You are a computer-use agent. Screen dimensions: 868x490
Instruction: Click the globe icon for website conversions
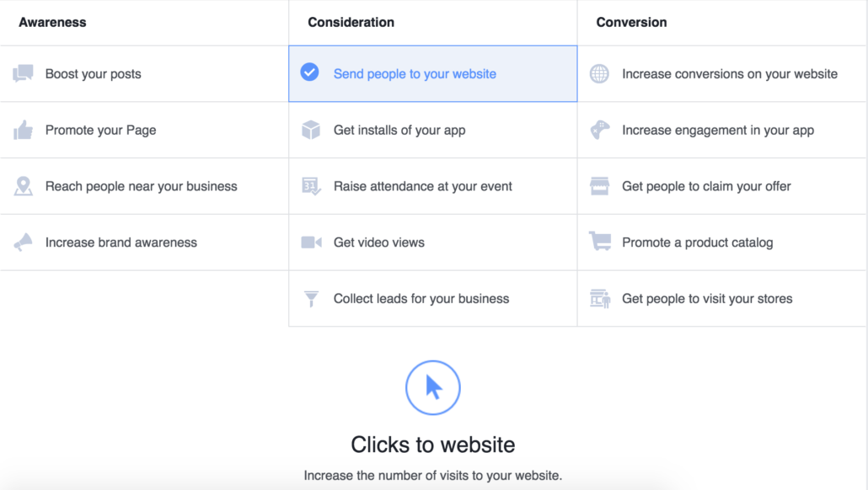(x=599, y=73)
